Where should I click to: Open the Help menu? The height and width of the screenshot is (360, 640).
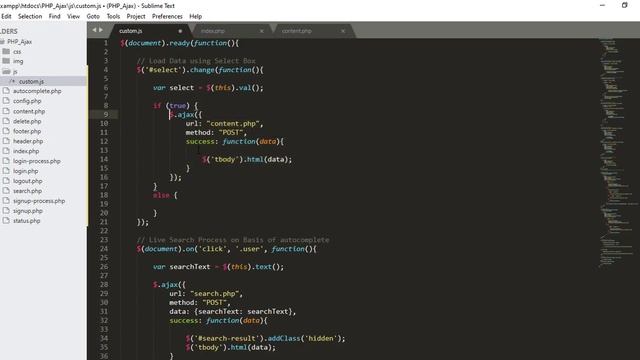pos(196,16)
